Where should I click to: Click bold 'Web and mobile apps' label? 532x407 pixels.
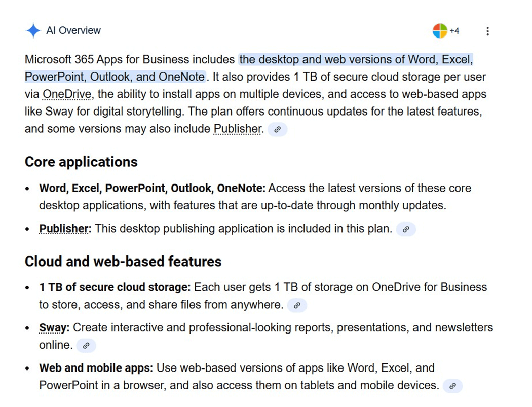pos(96,368)
